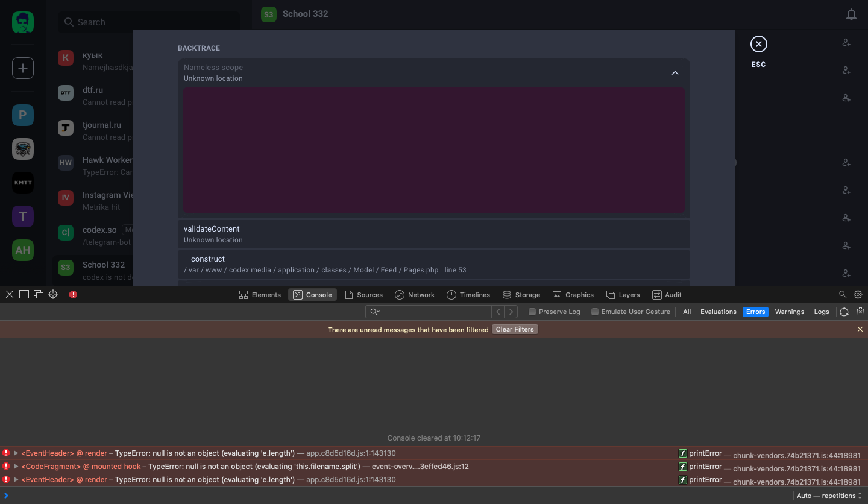
Task: Click the bell notifications icon
Action: pyautogui.click(x=851, y=14)
